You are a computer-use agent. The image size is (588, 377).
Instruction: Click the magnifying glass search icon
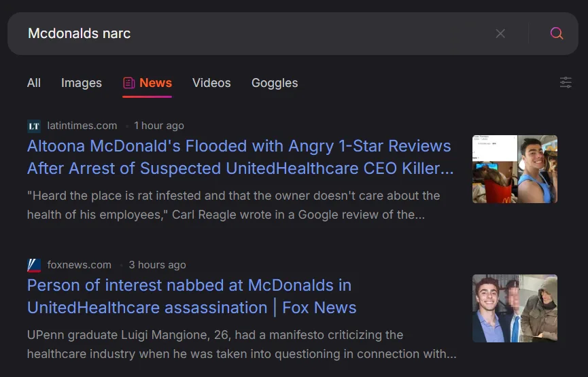tap(557, 33)
